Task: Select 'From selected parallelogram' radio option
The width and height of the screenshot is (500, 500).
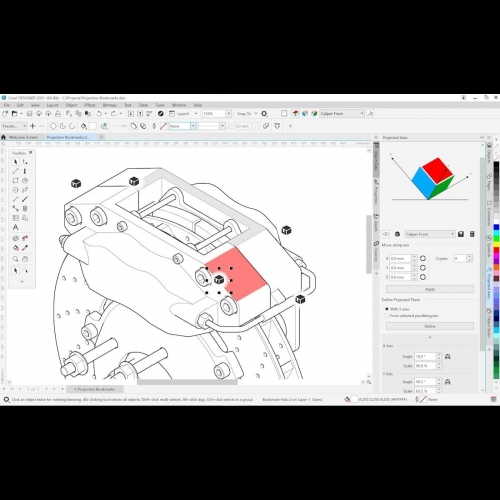Action: coord(387,315)
